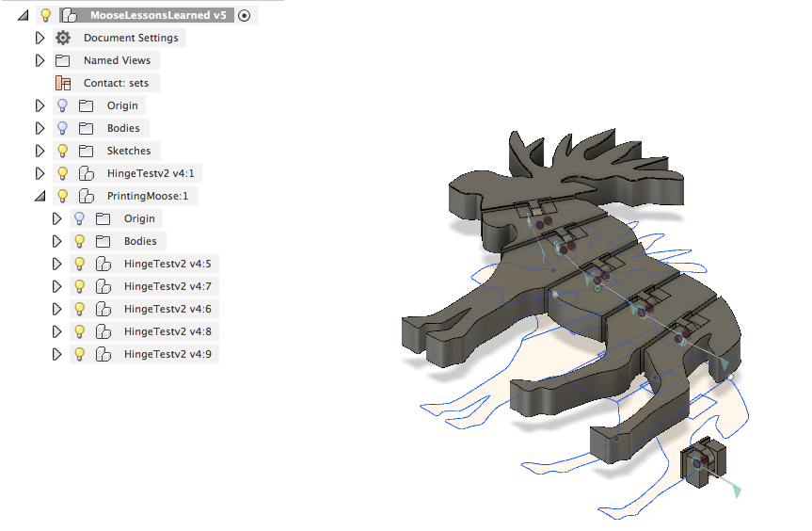Expand the top-level Origin folder
The height and width of the screenshot is (531, 812).
(x=40, y=105)
